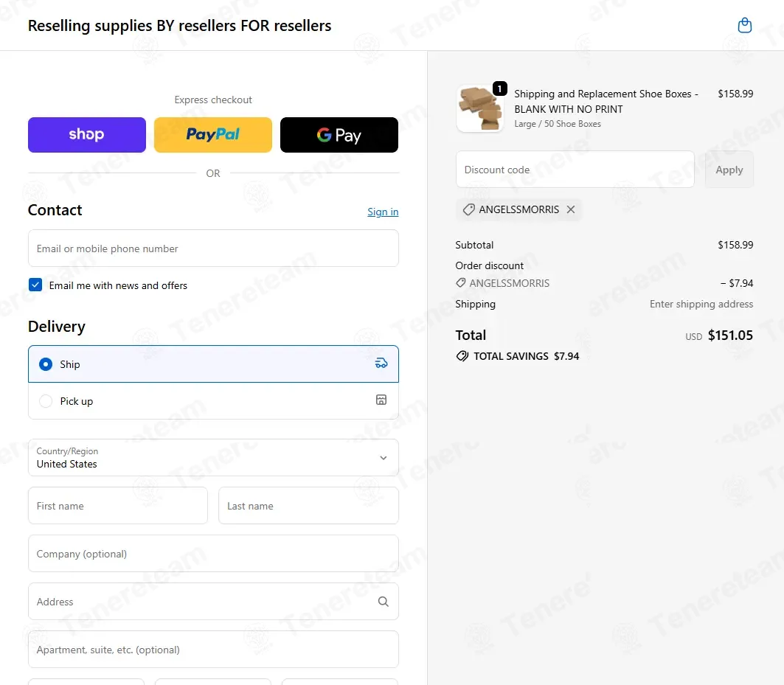The width and height of the screenshot is (784, 685).
Task: Check out with the Google Pay button
Action: point(339,135)
